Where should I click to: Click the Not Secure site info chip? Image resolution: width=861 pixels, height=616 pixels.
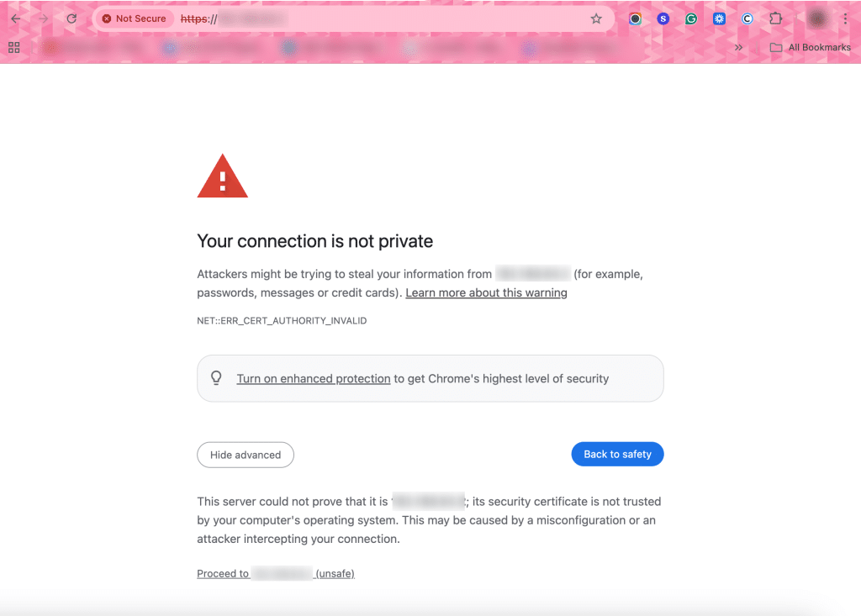point(134,18)
